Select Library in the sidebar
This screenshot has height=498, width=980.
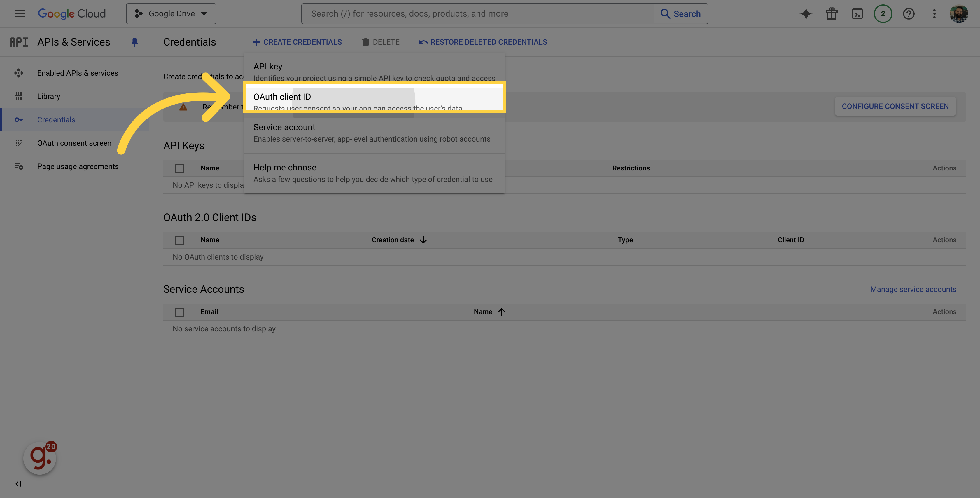tap(49, 96)
